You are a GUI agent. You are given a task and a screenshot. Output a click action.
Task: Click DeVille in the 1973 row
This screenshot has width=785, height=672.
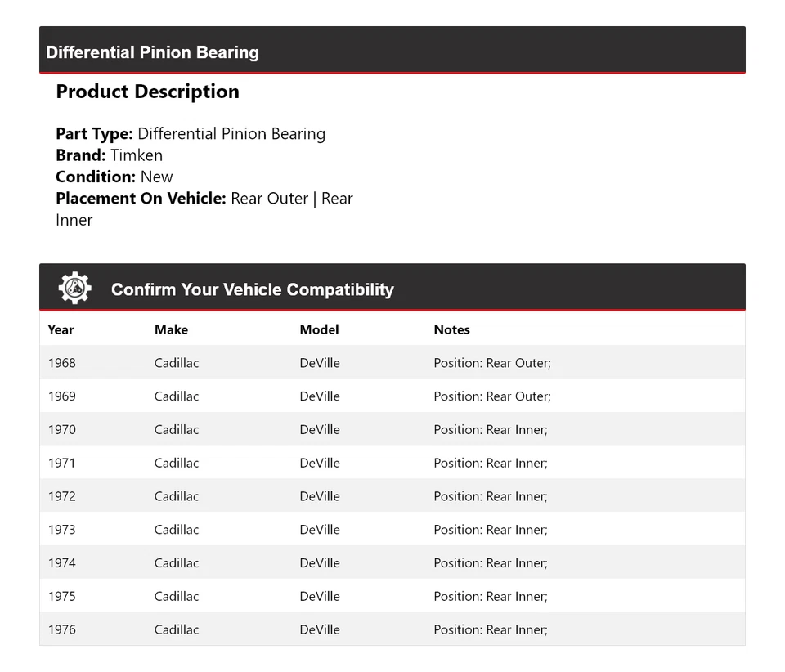coord(320,530)
